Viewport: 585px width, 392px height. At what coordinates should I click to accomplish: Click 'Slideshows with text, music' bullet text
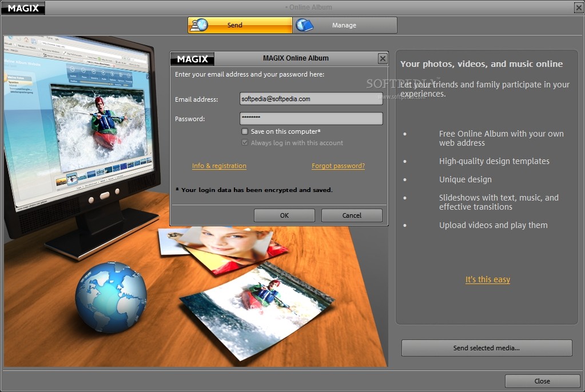point(499,202)
